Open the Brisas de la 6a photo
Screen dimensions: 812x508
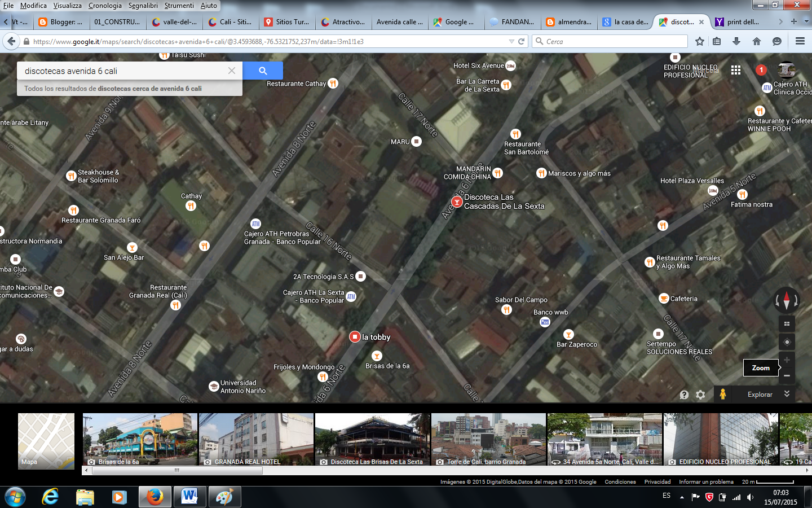click(140, 439)
